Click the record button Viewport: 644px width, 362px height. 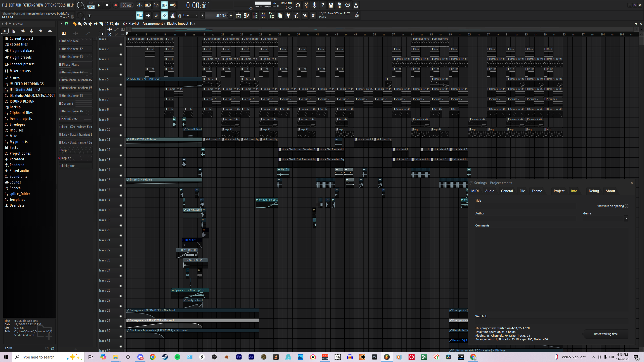[115, 5]
